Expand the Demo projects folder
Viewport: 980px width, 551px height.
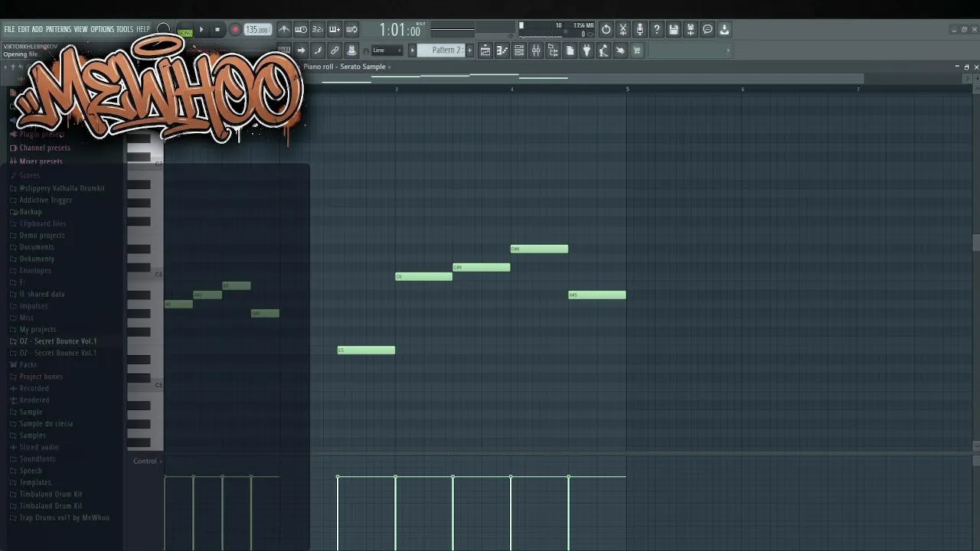coord(42,236)
